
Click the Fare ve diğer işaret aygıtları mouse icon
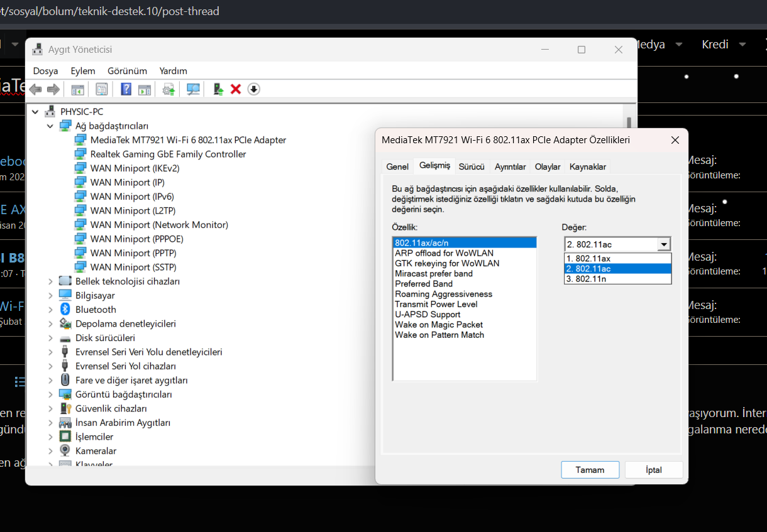pyautogui.click(x=65, y=380)
